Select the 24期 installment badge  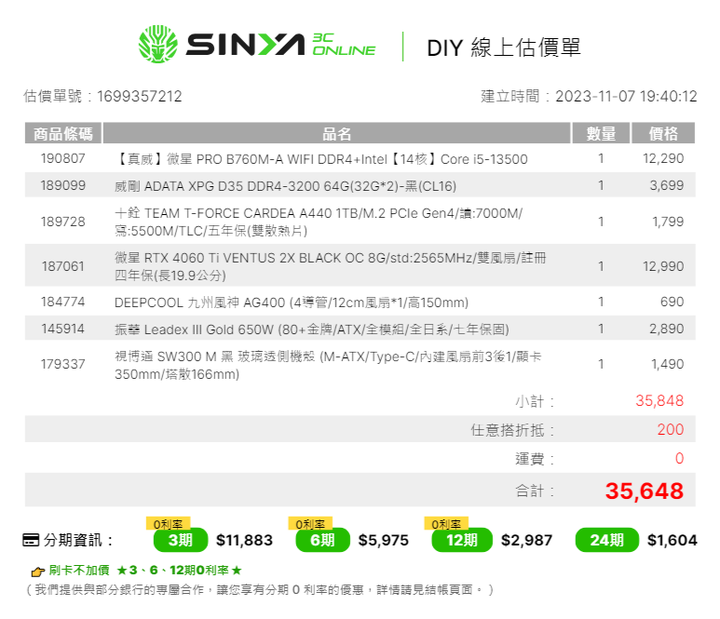[x=607, y=540]
